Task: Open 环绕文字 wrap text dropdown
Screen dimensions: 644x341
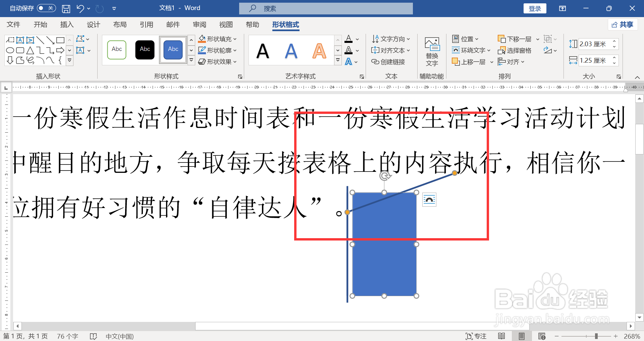Action: [x=471, y=51]
